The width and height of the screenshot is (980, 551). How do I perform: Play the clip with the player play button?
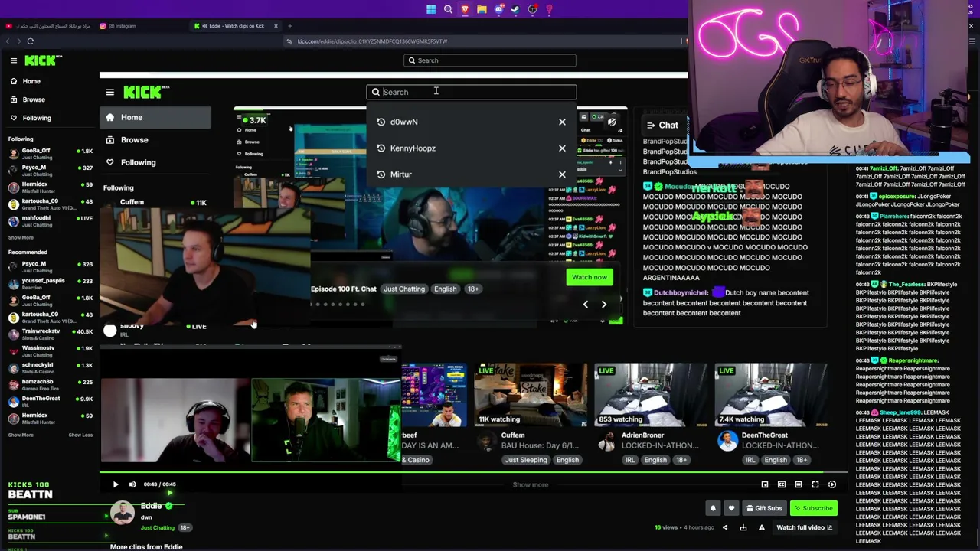(x=116, y=484)
